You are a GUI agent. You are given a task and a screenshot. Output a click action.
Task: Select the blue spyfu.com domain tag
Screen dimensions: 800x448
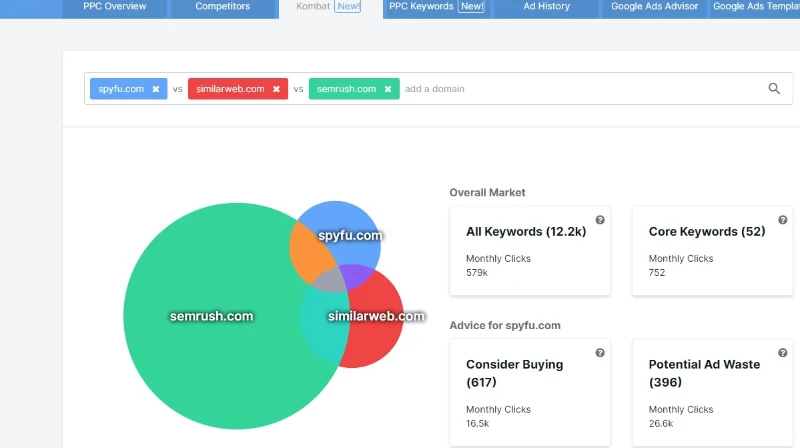tap(129, 89)
